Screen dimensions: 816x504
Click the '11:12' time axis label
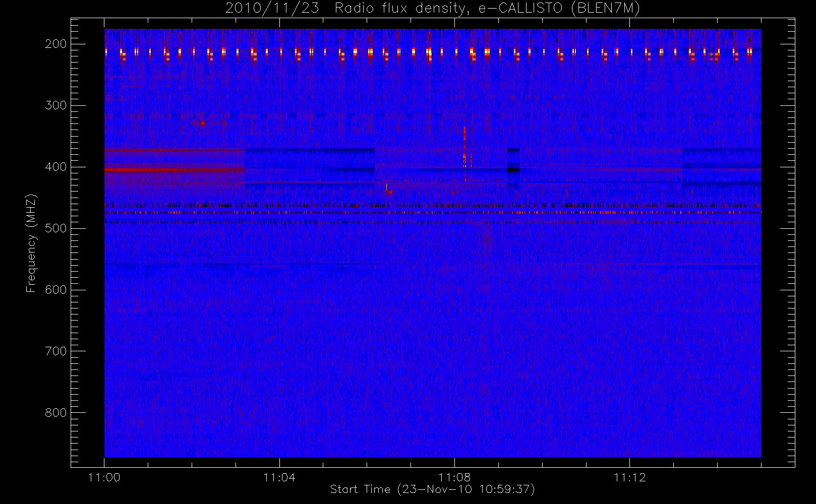pyautogui.click(x=630, y=477)
